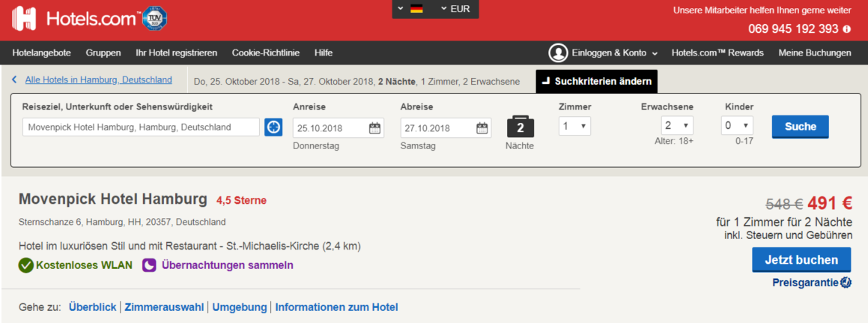
Task: Go to Meine Buchungen
Action: tap(815, 53)
